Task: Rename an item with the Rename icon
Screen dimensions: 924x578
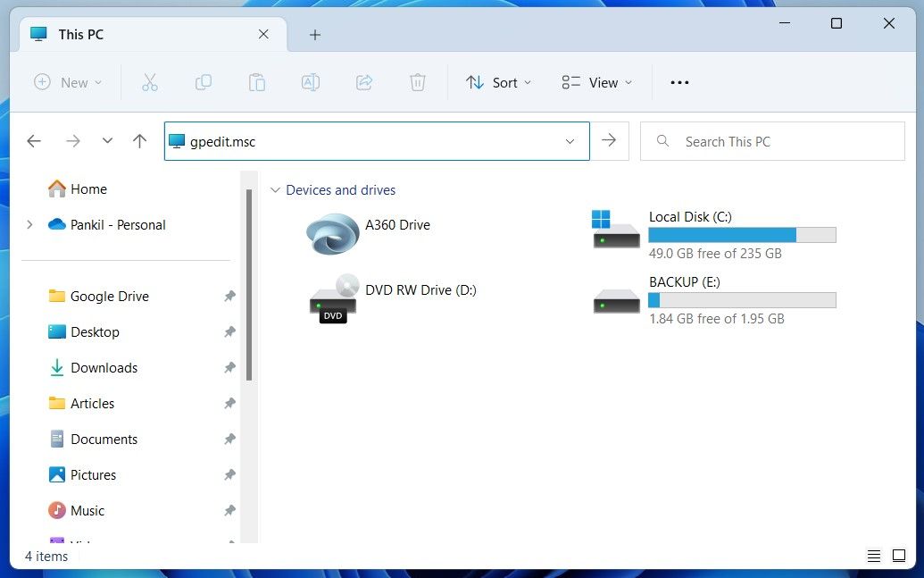Action: click(x=310, y=82)
